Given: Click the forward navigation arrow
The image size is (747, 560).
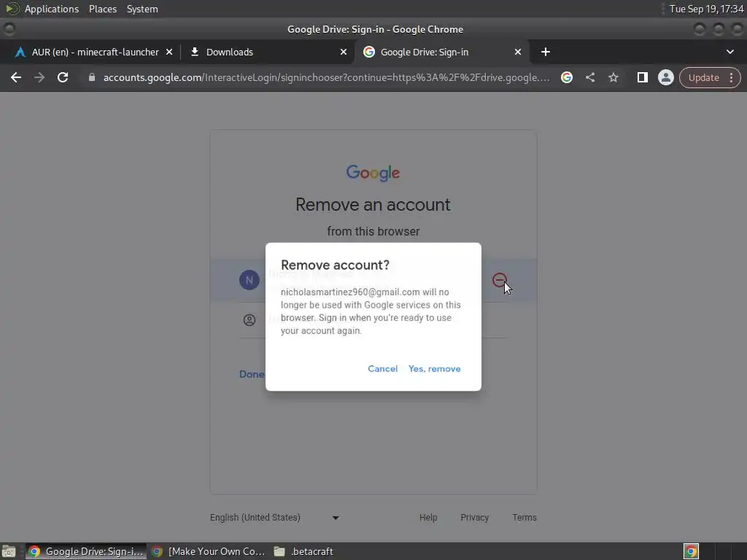Looking at the screenshot, I should click(39, 77).
